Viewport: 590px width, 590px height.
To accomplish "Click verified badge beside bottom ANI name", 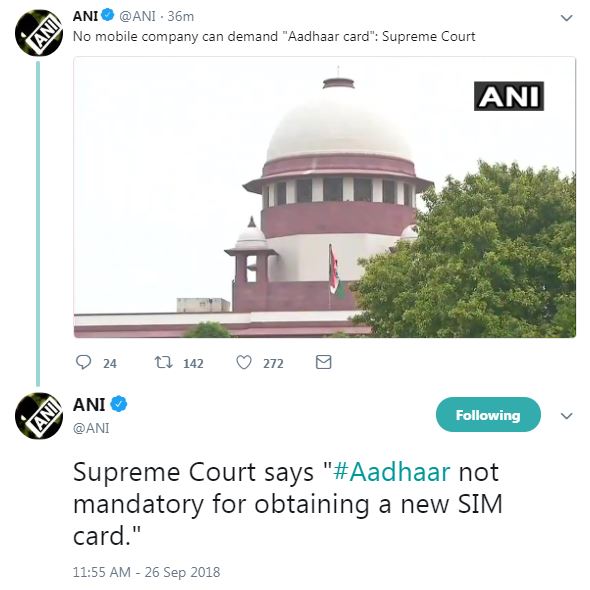I will [x=119, y=404].
